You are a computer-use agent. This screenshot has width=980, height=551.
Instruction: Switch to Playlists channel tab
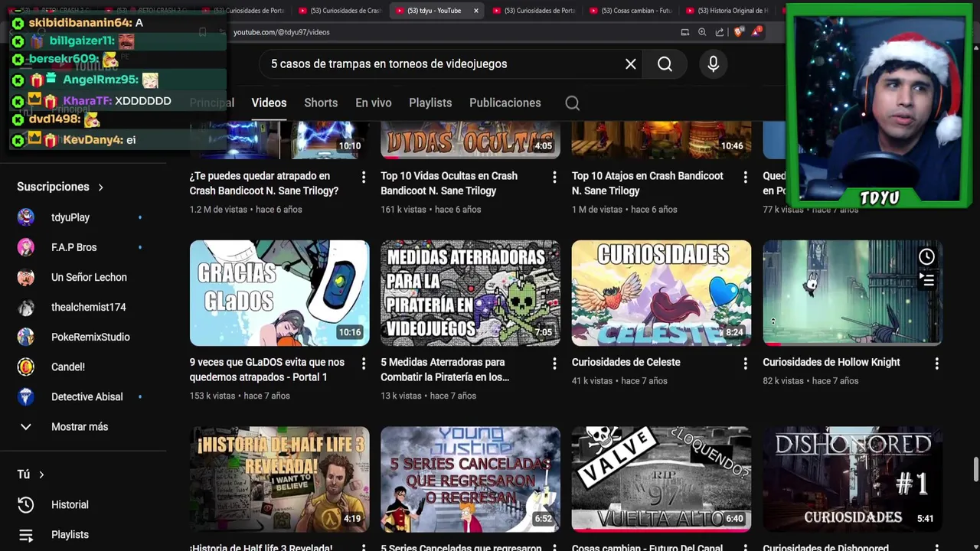point(430,103)
